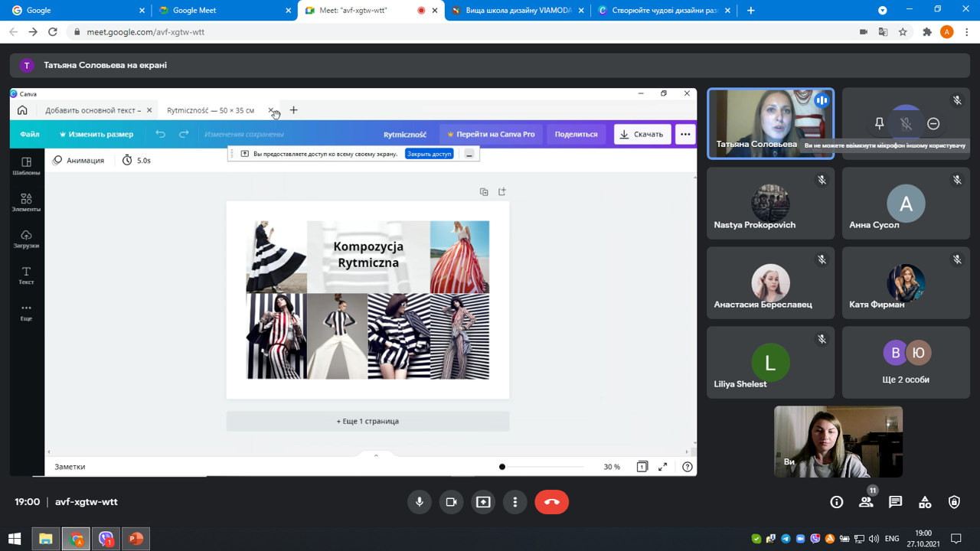The height and width of the screenshot is (551, 980).
Task: Open Meet more options menu
Action: click(x=515, y=502)
